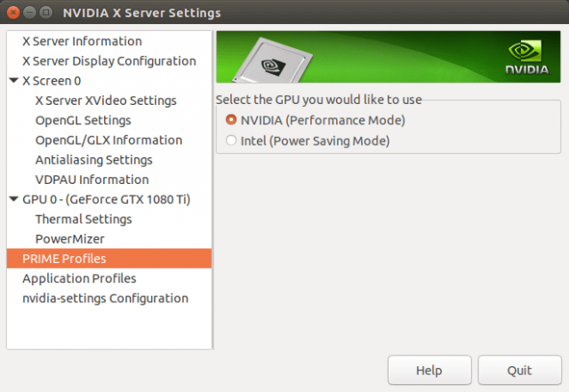Open Thermal Settings for GPU 0
Screen dimensions: 569x392
click(83, 219)
